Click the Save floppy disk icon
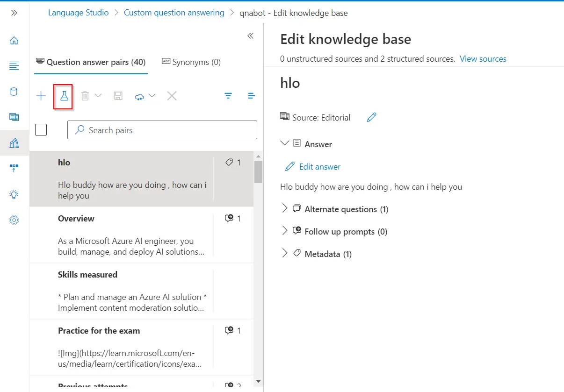564x392 pixels. [x=118, y=96]
